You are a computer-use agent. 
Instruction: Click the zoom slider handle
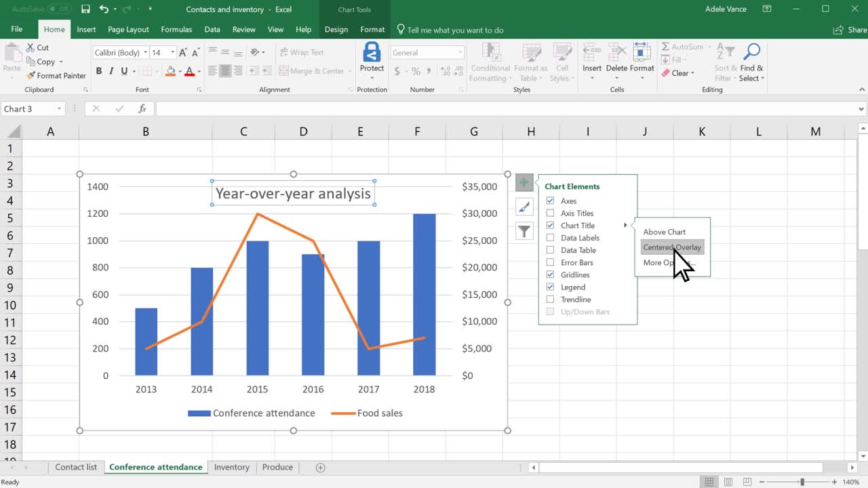[802, 482]
